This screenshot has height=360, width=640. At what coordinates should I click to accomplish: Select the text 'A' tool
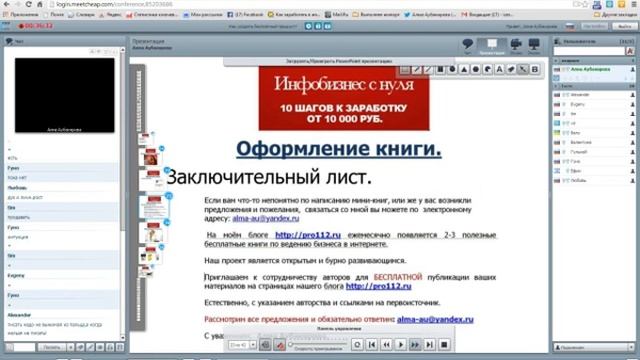pyautogui.click(x=500, y=70)
